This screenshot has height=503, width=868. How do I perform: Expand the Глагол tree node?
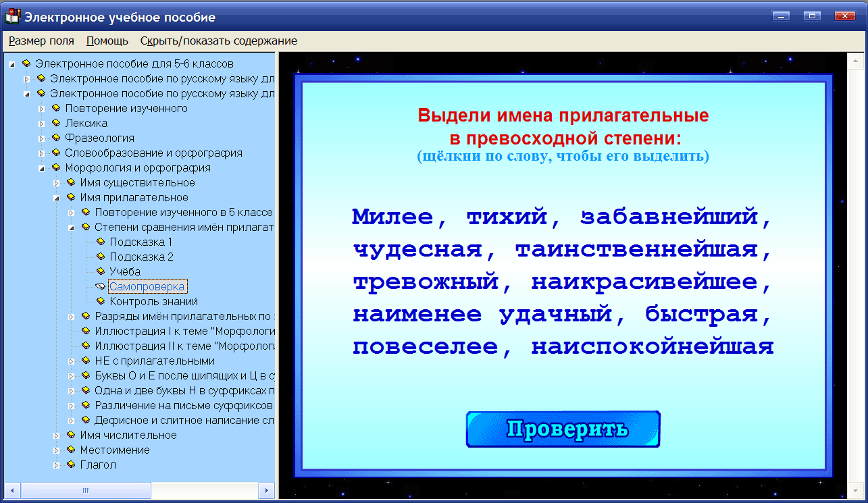(x=55, y=464)
